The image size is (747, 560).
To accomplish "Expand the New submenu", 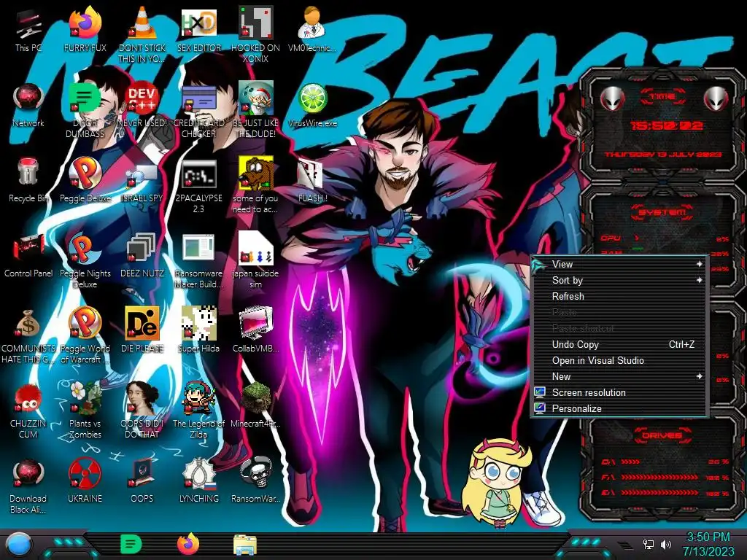I will [x=620, y=377].
